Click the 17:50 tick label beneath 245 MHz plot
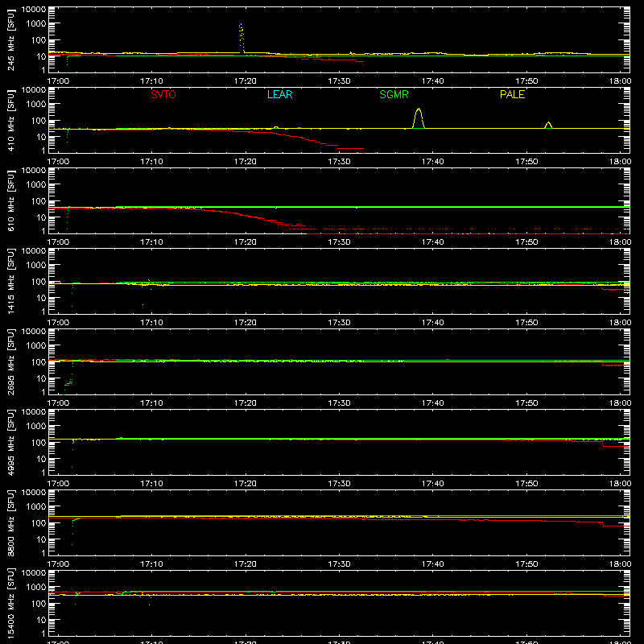Viewport: 644px width, 644px height. pyautogui.click(x=526, y=81)
